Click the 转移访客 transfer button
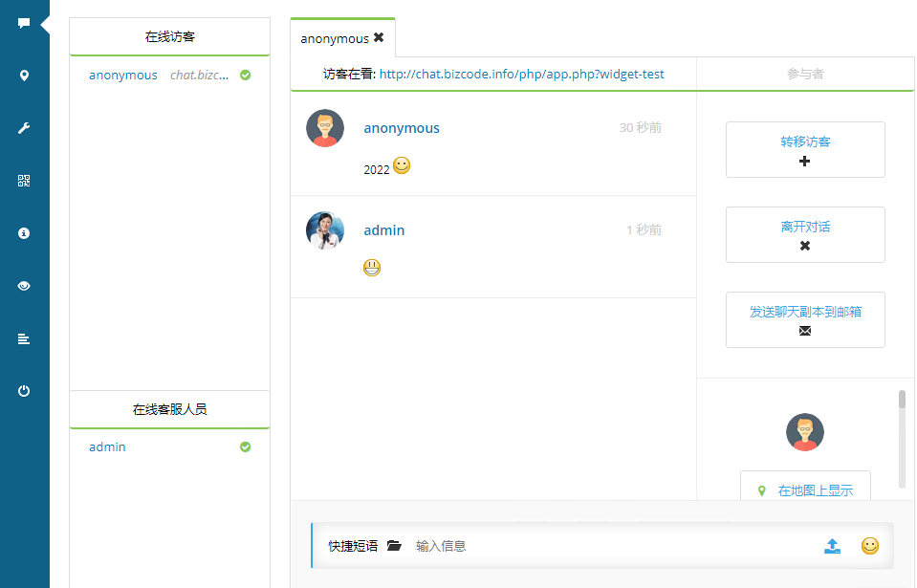This screenshot has height=588, width=917. [805, 150]
